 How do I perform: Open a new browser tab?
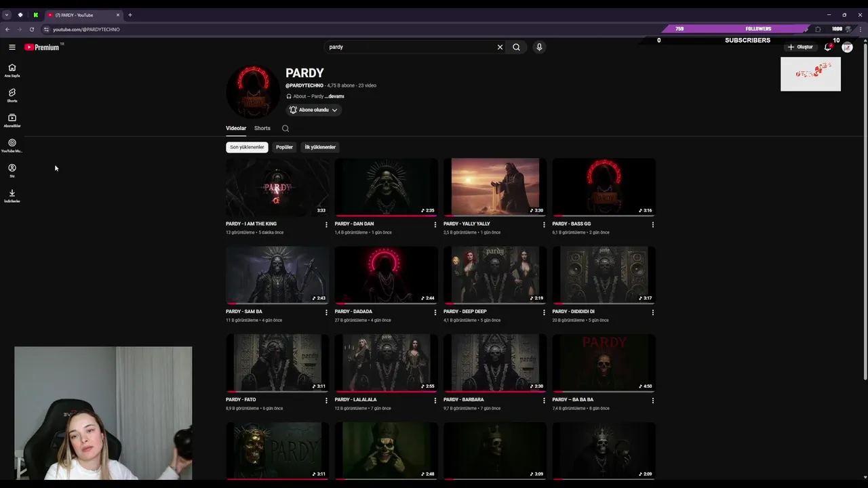(x=130, y=15)
